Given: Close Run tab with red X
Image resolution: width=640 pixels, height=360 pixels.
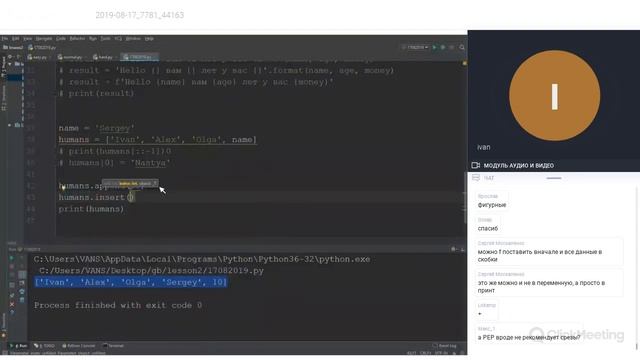Looking at the screenshot, I should tap(11, 304).
